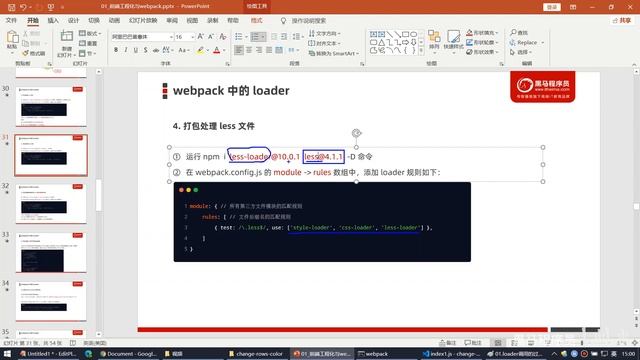The width and height of the screenshot is (640, 360).
Task: Open the Line Spacing dropdown
Action: tap(298, 37)
